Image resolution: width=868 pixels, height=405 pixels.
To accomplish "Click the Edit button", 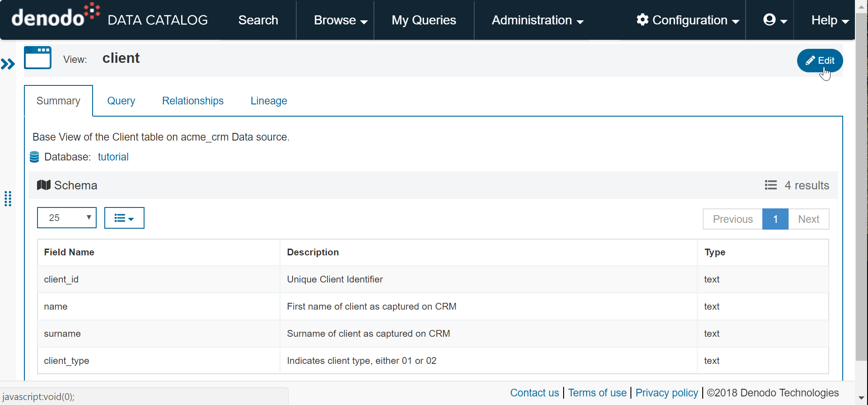I will [x=820, y=61].
